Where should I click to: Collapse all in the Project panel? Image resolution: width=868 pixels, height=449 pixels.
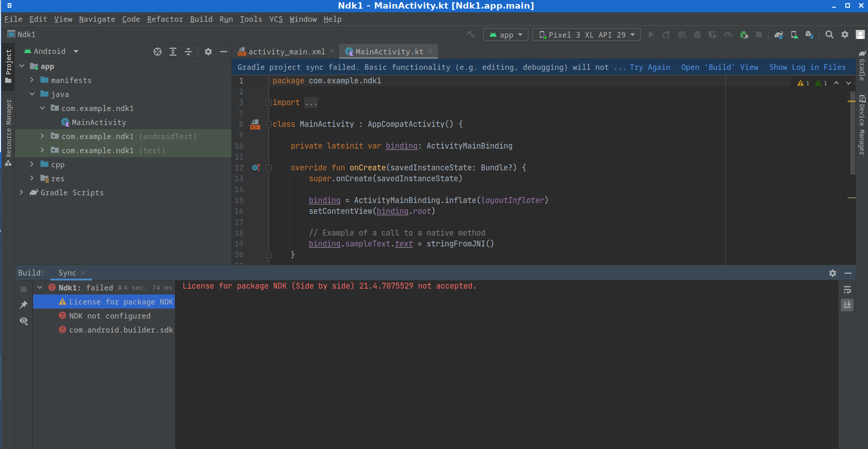click(x=188, y=52)
